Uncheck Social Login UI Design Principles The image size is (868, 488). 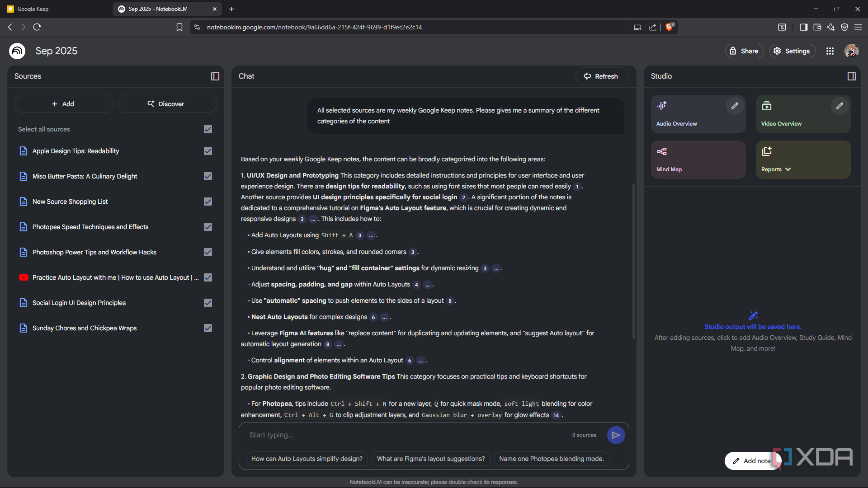coord(208,303)
